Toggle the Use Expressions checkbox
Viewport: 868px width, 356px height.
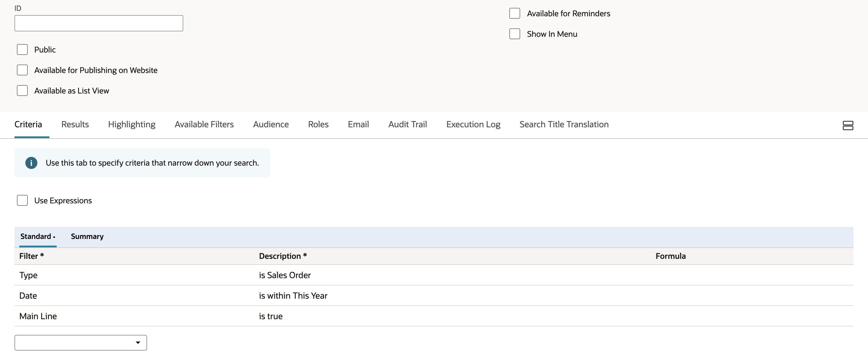22,200
